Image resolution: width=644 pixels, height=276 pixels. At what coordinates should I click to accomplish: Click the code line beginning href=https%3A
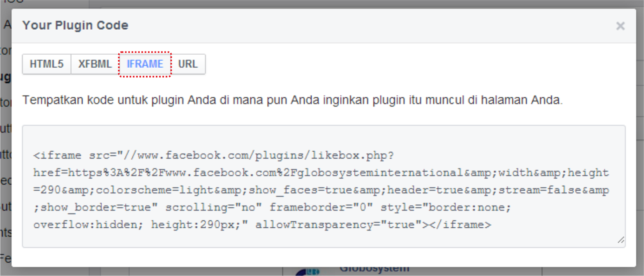point(321,173)
